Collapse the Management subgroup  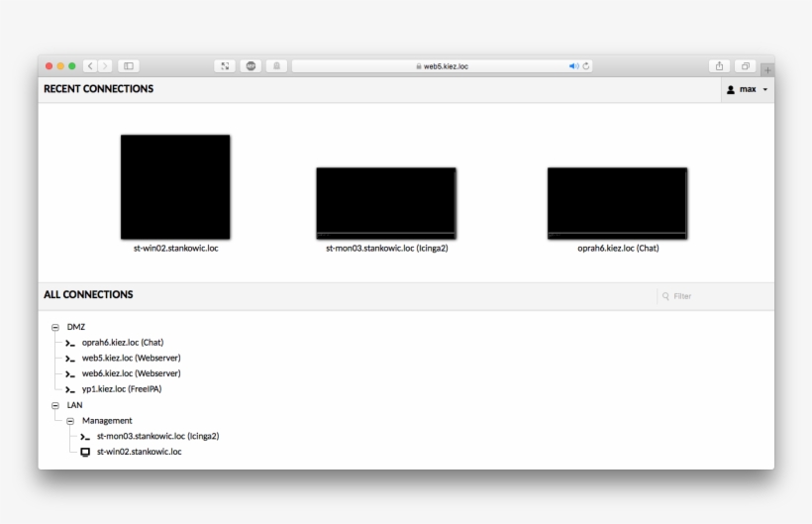tap(70, 421)
